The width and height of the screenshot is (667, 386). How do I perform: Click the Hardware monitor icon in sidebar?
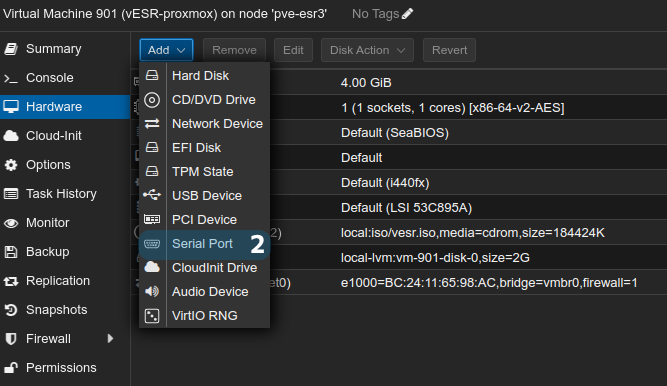(11, 106)
